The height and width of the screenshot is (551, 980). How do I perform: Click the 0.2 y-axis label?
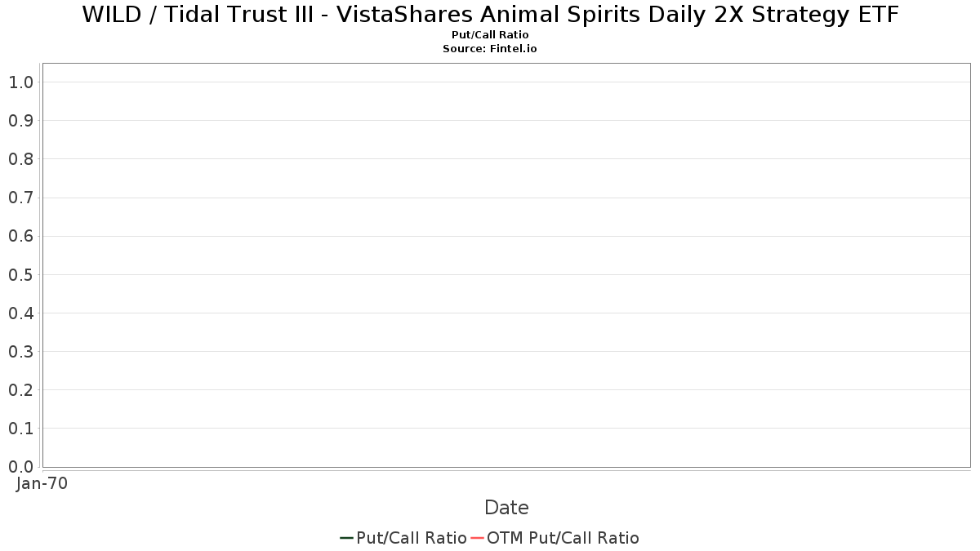20,389
